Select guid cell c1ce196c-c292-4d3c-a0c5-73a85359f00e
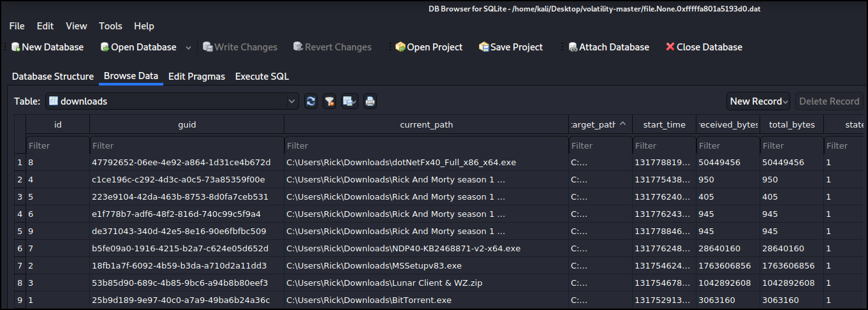 click(x=187, y=180)
